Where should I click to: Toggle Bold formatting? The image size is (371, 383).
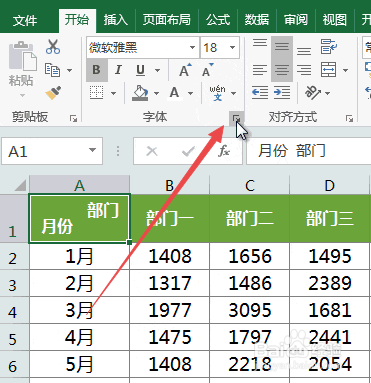(x=96, y=70)
